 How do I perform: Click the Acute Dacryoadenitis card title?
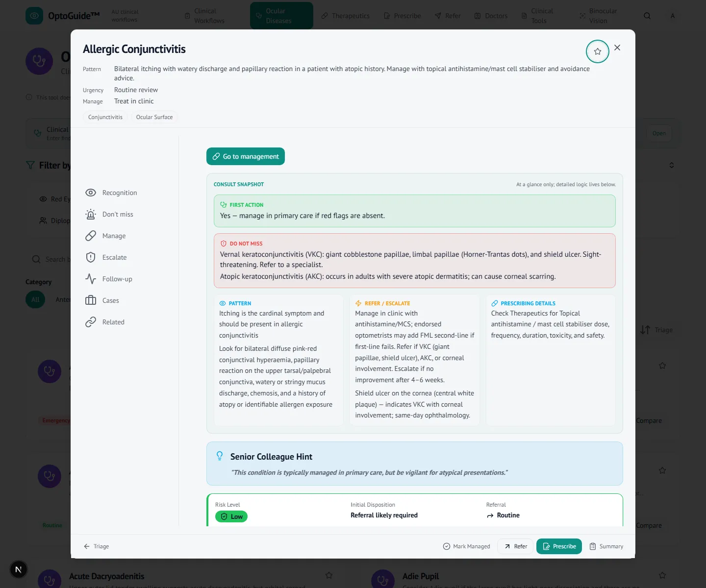106,576
